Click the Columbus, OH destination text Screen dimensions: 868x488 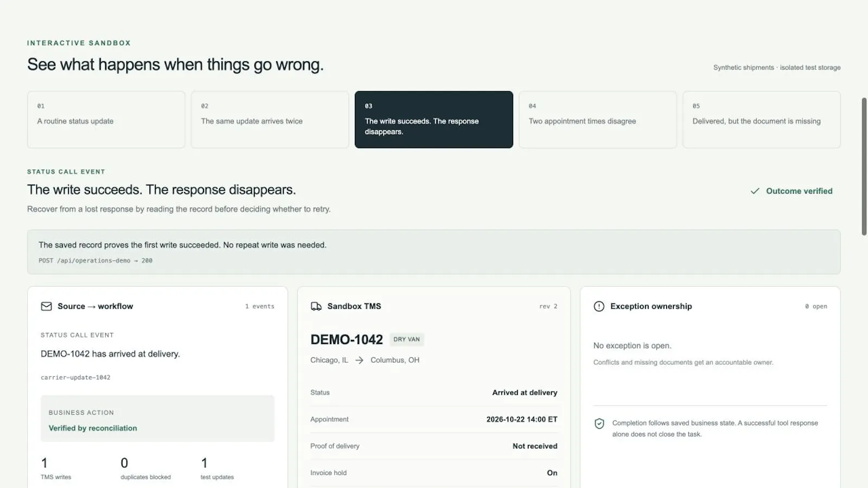[395, 360]
